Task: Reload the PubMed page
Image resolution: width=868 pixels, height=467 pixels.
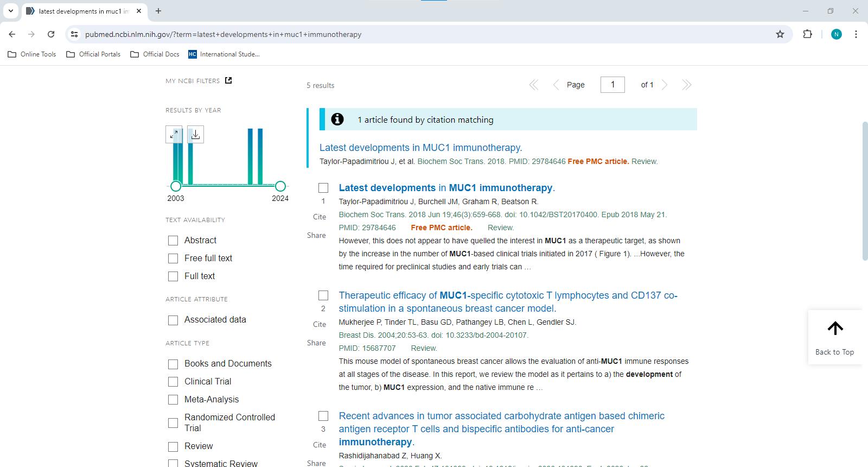Action: tap(51, 34)
